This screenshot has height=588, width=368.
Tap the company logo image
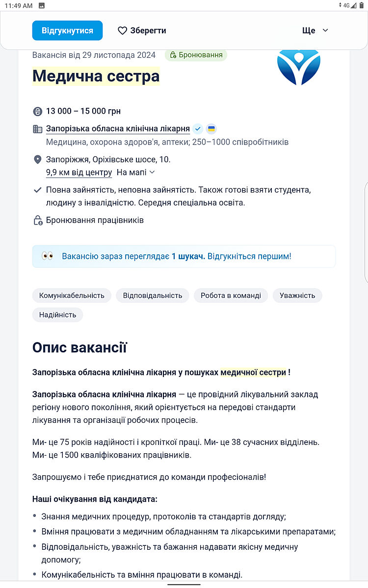298,67
